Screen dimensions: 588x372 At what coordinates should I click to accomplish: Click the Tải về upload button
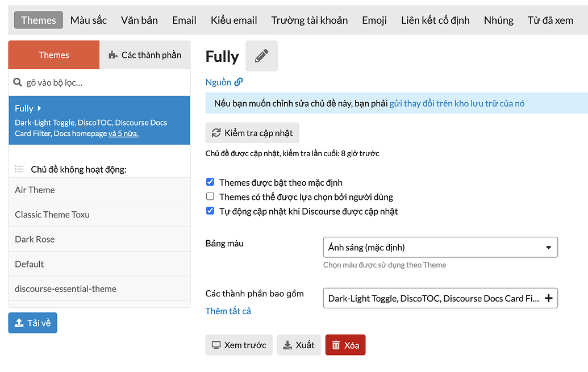32,323
